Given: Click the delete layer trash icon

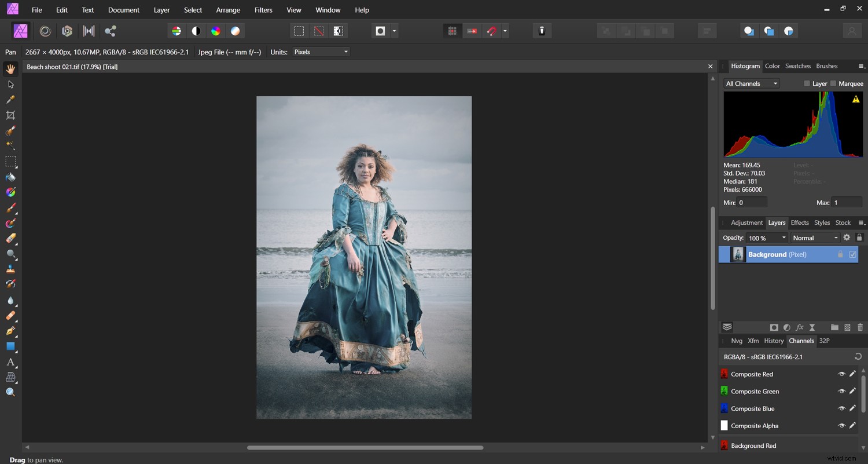Looking at the screenshot, I should coord(860,327).
